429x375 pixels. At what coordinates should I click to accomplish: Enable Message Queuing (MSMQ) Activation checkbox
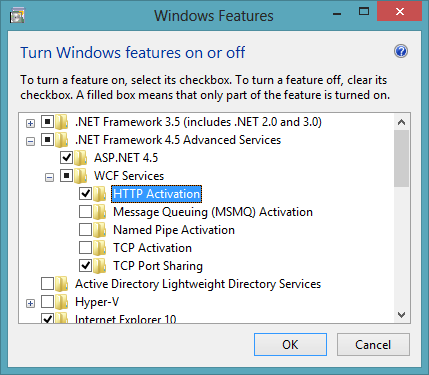point(85,211)
